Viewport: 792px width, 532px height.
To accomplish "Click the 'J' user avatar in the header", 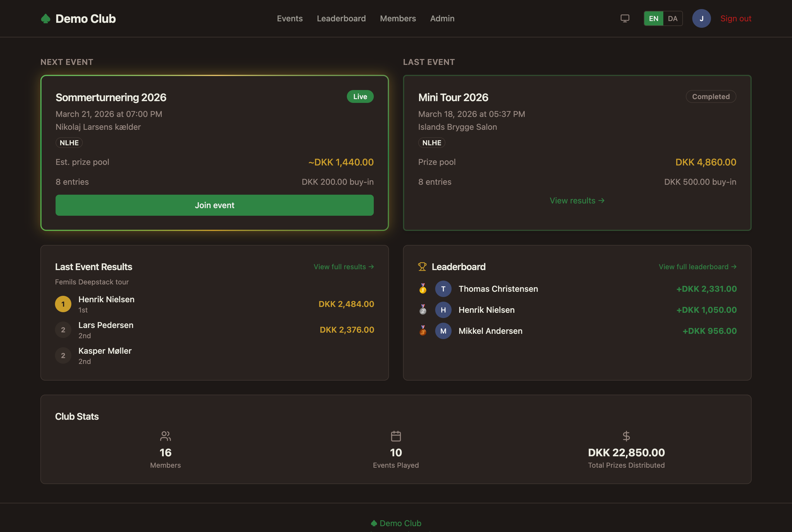I will click(x=702, y=18).
